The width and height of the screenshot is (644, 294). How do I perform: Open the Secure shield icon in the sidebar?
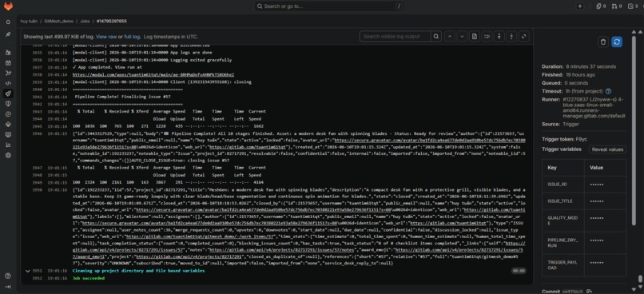pyautogui.click(x=8, y=104)
